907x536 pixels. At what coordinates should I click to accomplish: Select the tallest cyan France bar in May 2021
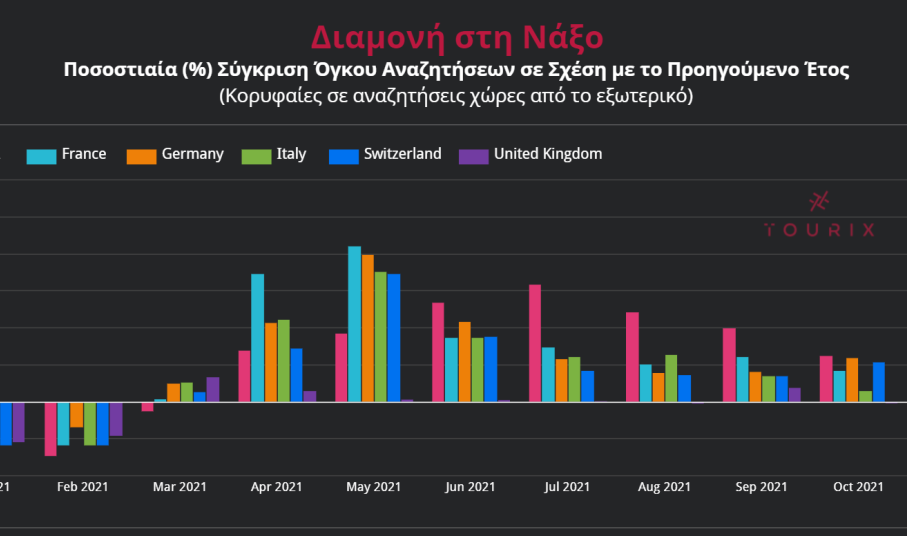[354, 323]
